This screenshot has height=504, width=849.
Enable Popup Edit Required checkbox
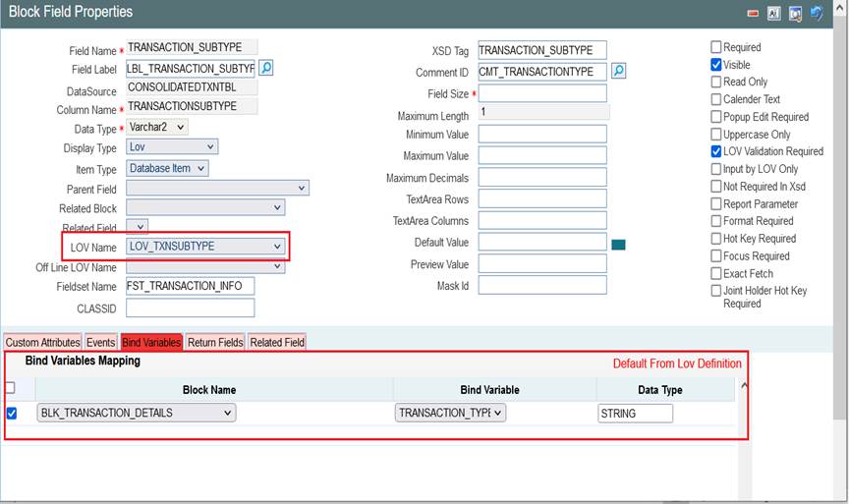tap(715, 116)
